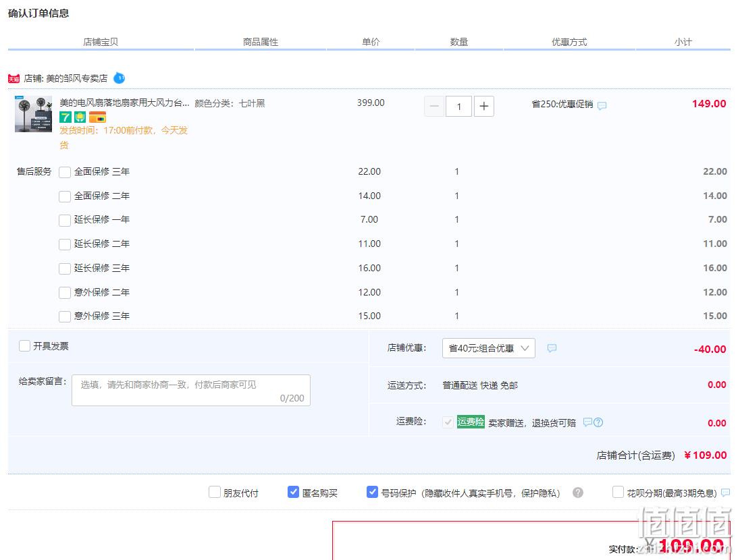Enable 朋友代付 checkbox

coord(215,493)
